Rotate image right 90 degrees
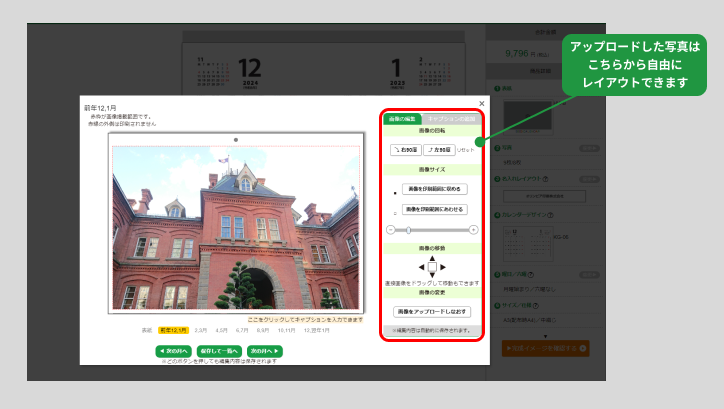The width and height of the screenshot is (724, 409). [405, 149]
